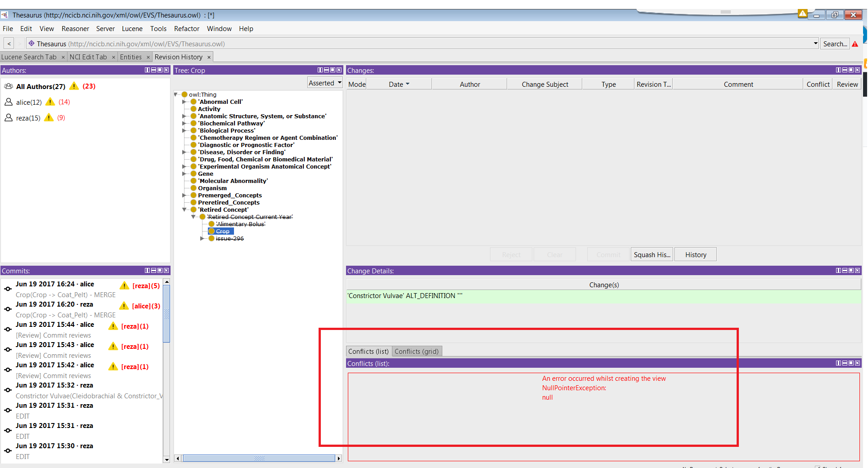Close the NCI Edit Tab
The height and width of the screenshot is (468, 868).
pos(113,58)
